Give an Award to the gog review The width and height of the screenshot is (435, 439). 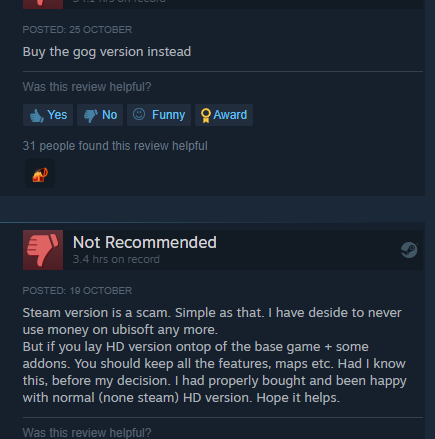224,115
